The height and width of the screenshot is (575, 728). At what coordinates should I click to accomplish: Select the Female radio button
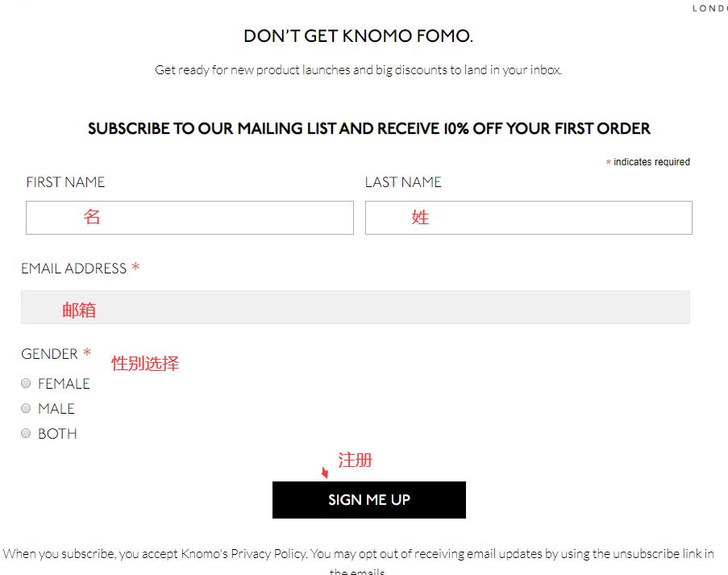(26, 383)
